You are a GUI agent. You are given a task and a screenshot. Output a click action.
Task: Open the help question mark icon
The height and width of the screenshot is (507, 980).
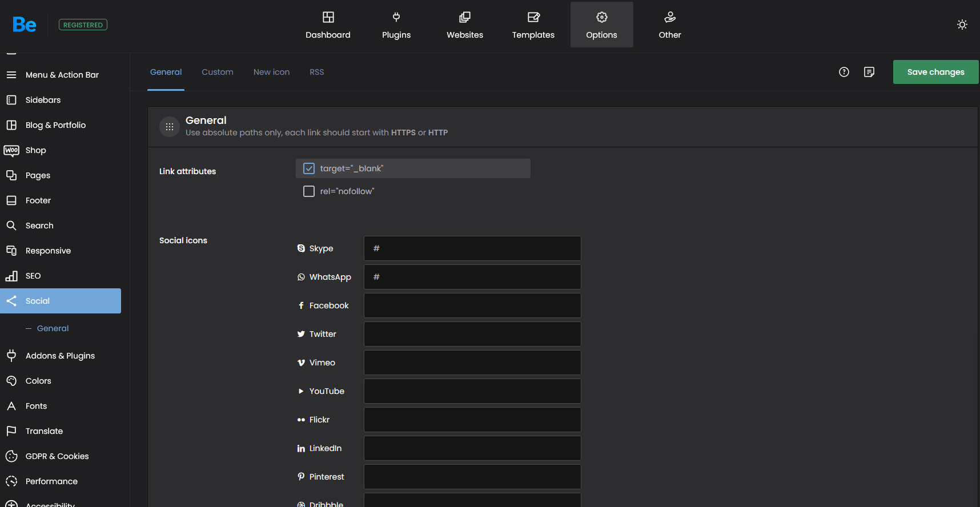coord(844,72)
